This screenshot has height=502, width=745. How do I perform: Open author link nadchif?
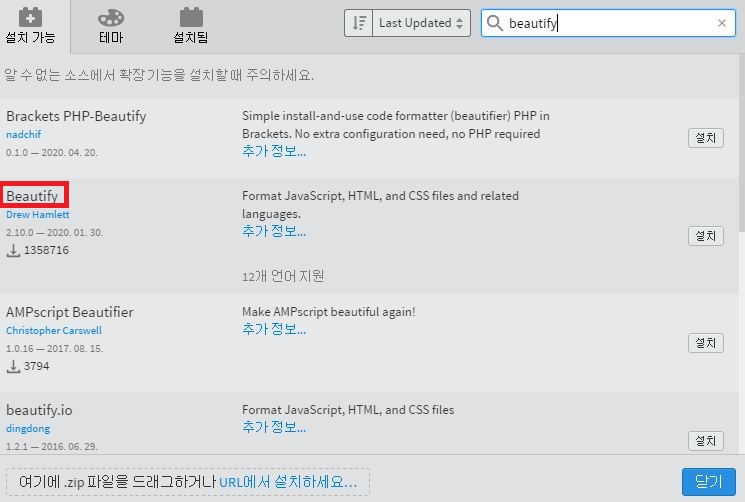(x=23, y=134)
